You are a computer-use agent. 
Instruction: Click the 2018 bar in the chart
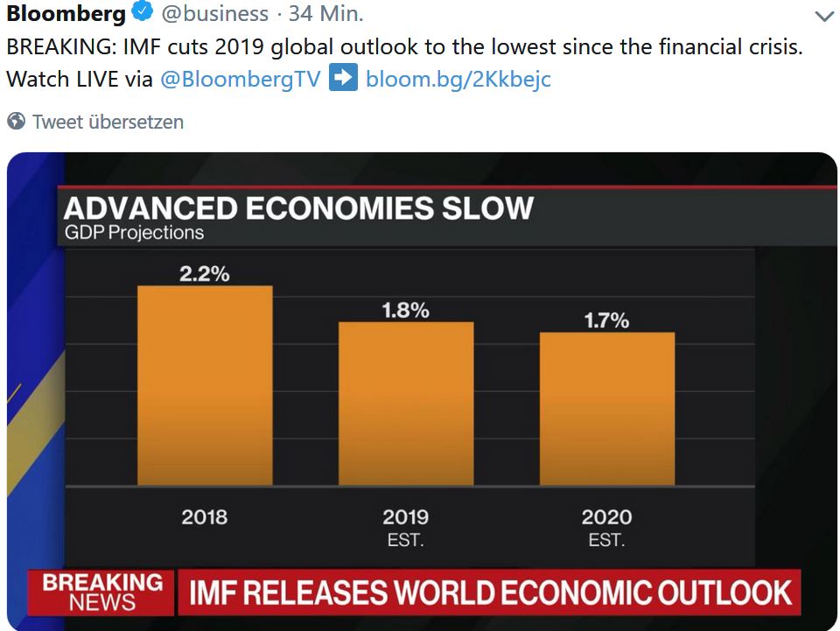click(x=205, y=385)
